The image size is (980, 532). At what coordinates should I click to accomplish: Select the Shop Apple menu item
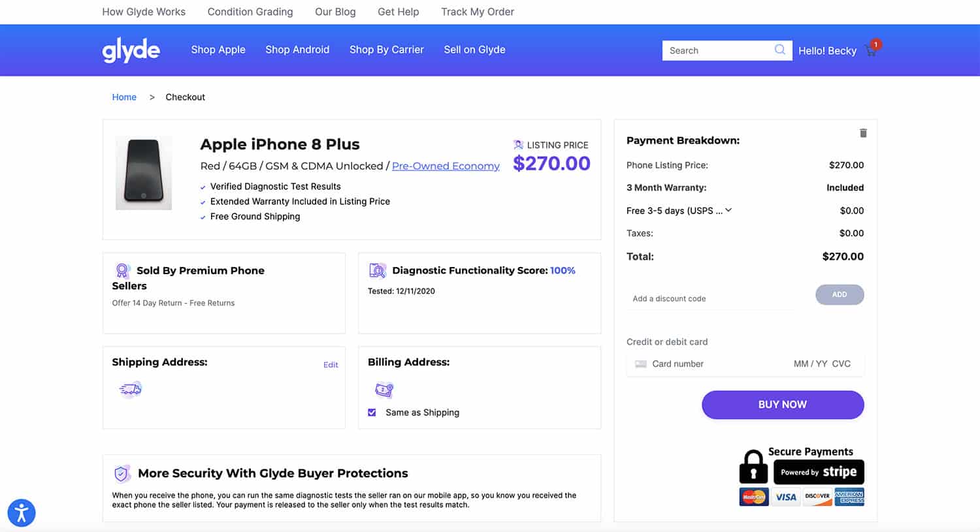(x=218, y=50)
